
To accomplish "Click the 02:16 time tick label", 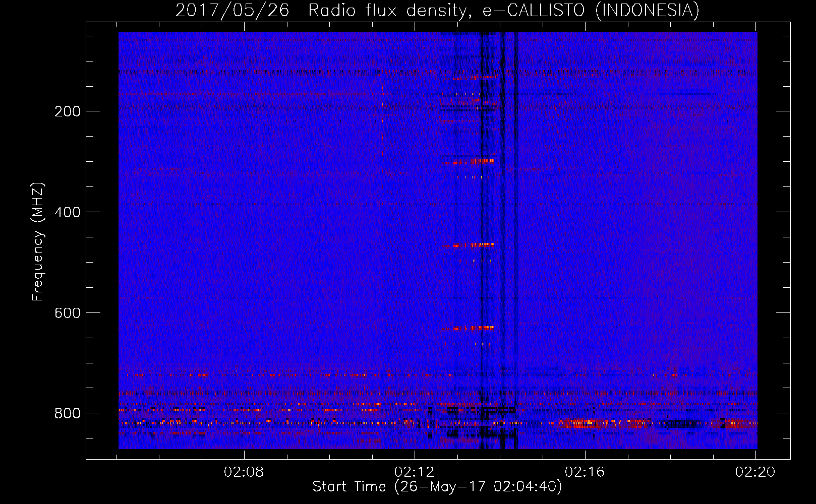I will [x=585, y=472].
